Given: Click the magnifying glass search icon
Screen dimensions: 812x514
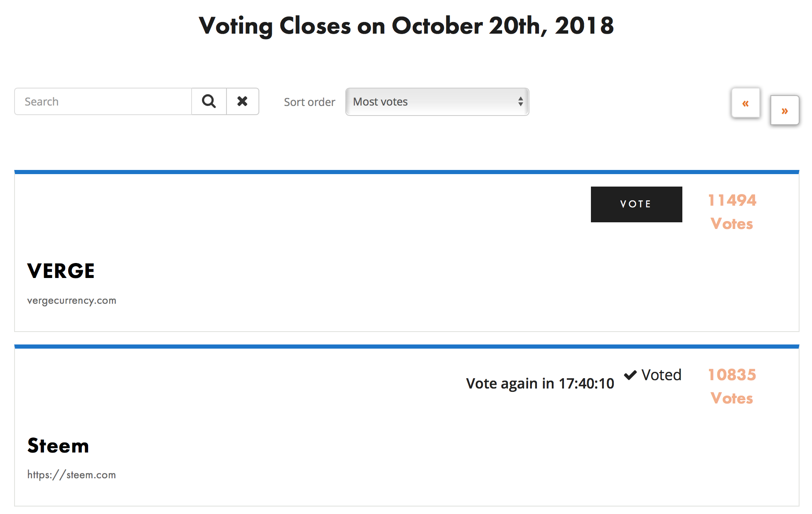Looking at the screenshot, I should click(209, 101).
